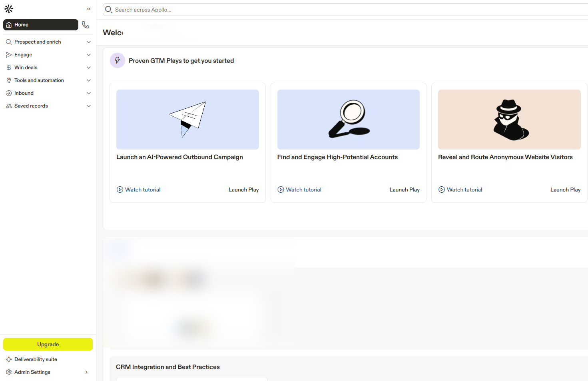Viewport: 588px width, 381px height.
Task: Open Tools and automation menu
Action: (48, 80)
